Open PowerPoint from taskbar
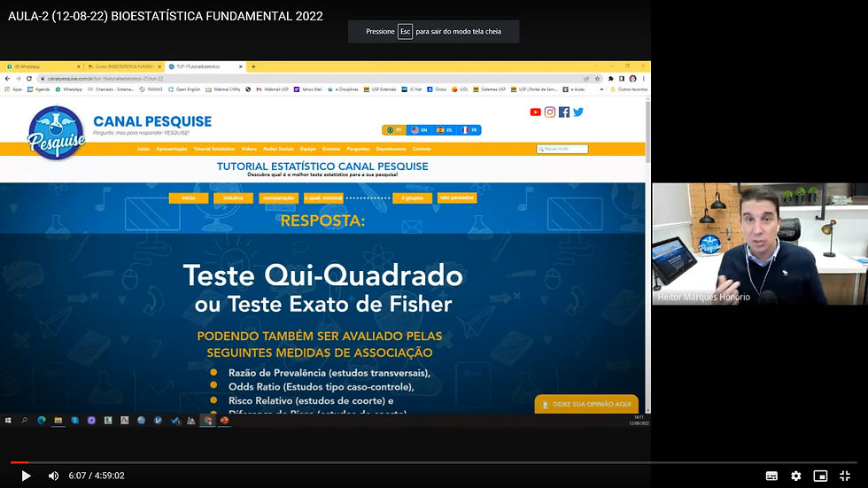 coord(224,421)
